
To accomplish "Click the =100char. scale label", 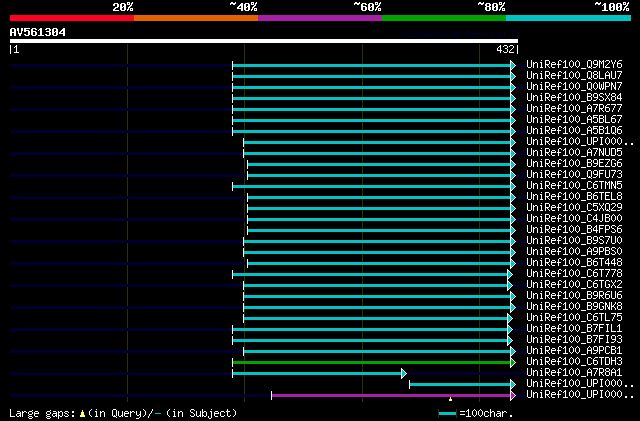I will coord(486,414).
